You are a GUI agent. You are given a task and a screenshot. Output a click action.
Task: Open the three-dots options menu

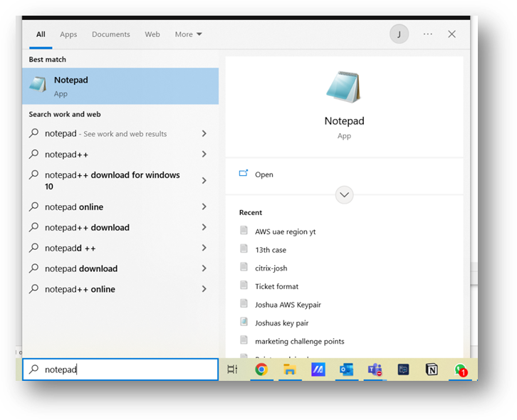click(428, 34)
